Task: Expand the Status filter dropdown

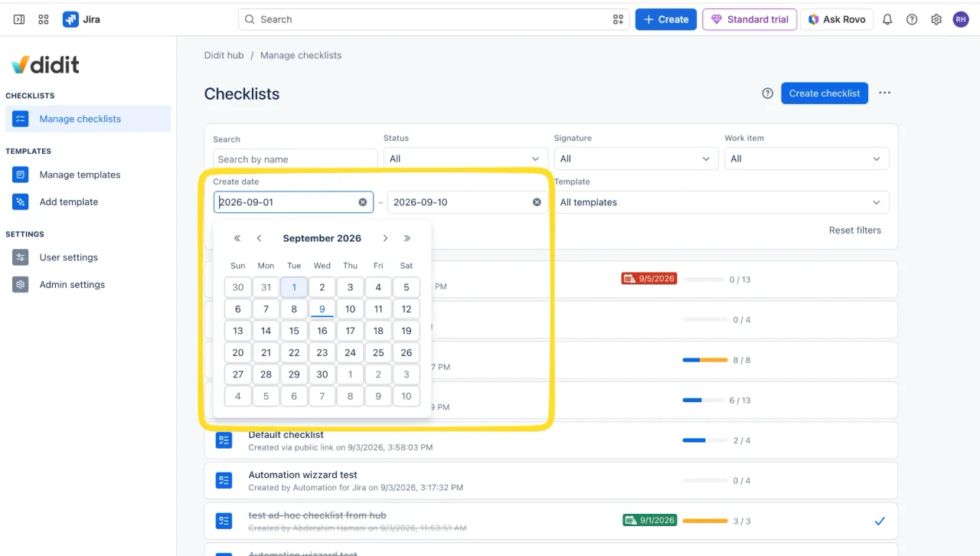Action: point(465,159)
